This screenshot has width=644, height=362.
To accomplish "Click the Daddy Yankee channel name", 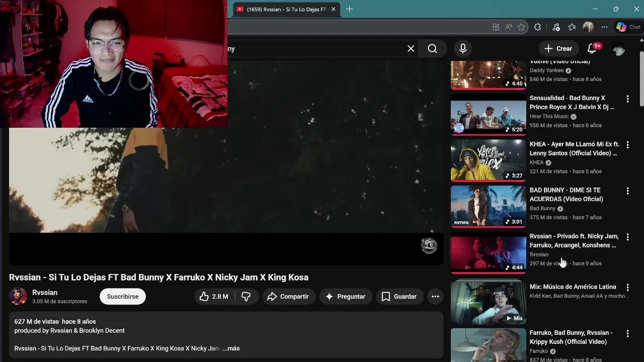I will [546, 70].
